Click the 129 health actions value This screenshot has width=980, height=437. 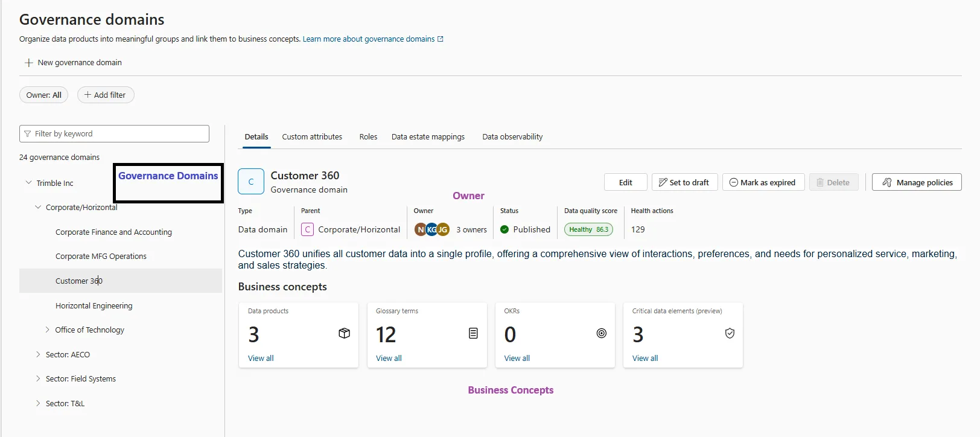pos(638,229)
